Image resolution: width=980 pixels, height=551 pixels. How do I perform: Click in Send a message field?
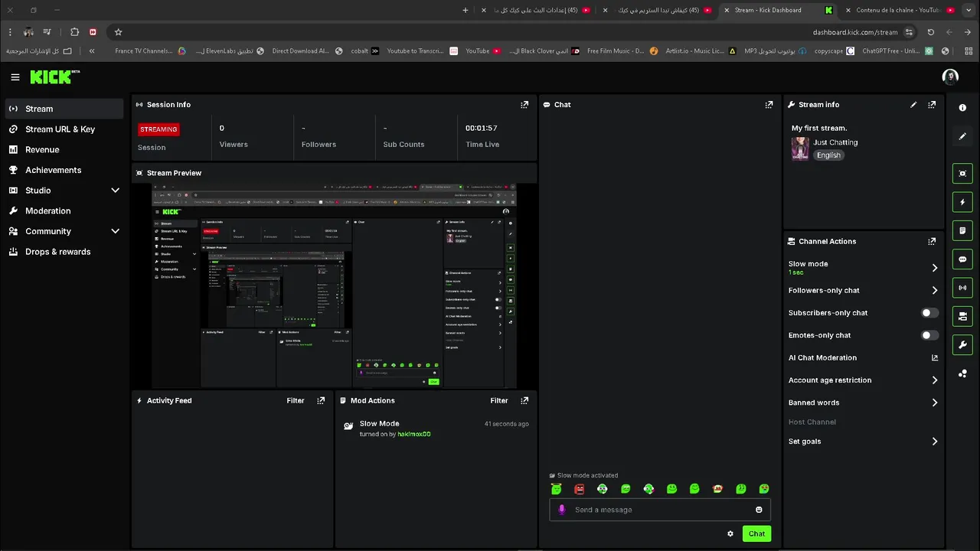click(660, 510)
